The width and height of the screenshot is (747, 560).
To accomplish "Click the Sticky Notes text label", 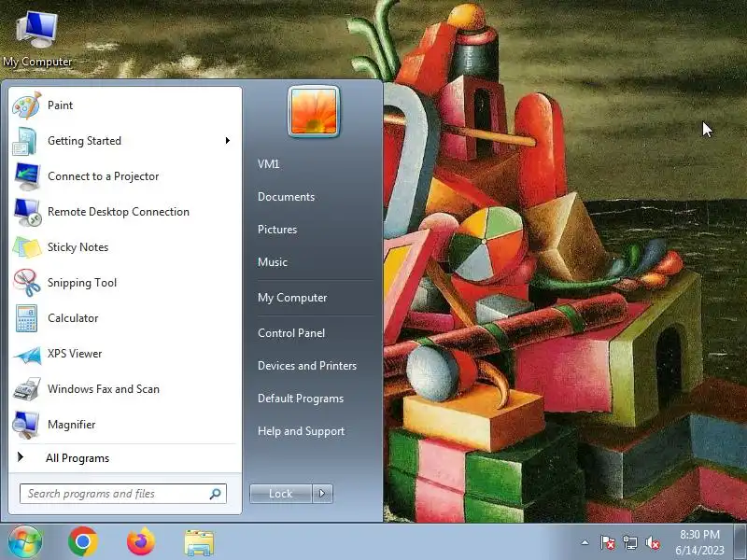I will point(78,247).
